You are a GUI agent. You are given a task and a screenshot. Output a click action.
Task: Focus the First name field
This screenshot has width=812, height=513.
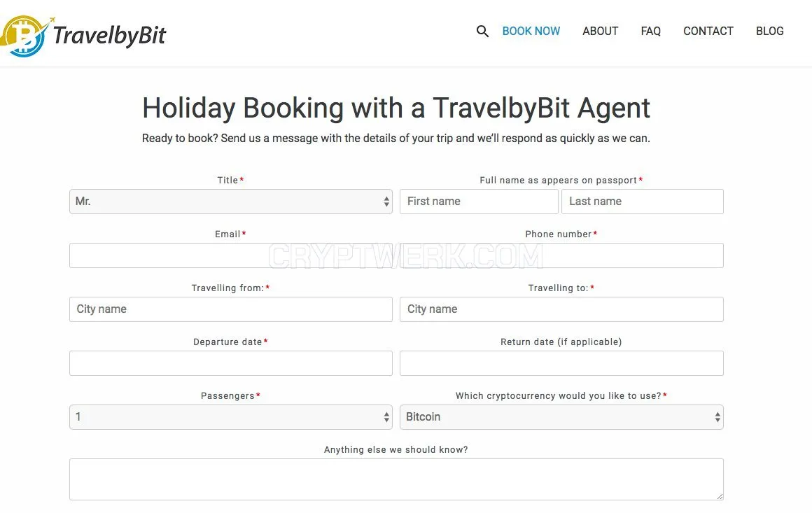click(479, 202)
